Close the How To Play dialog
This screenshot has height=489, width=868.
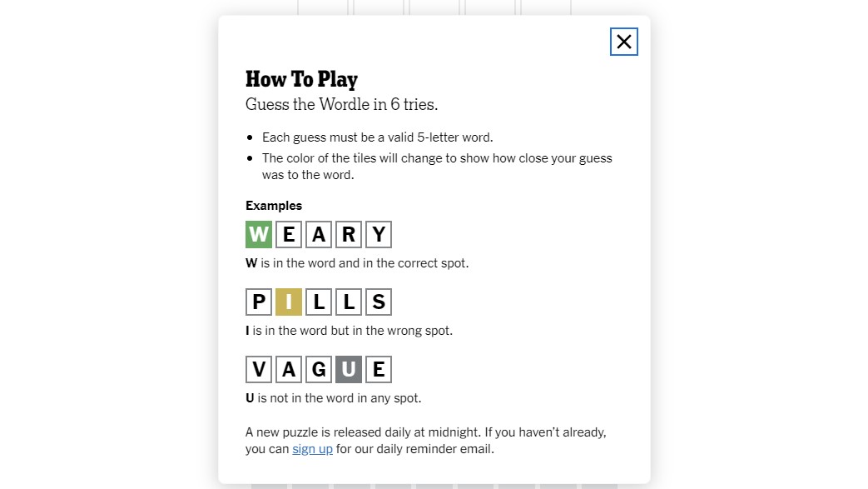[623, 42]
